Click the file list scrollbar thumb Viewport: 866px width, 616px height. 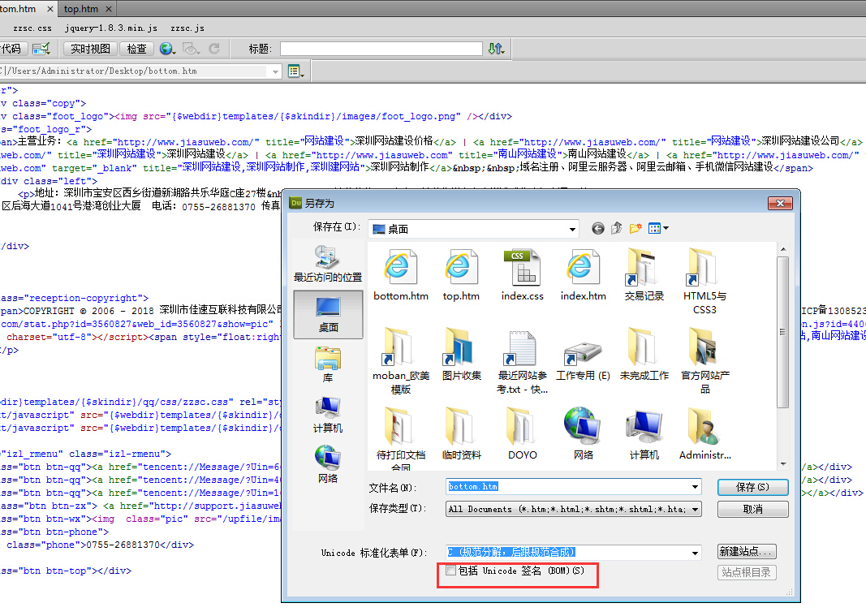point(782,331)
